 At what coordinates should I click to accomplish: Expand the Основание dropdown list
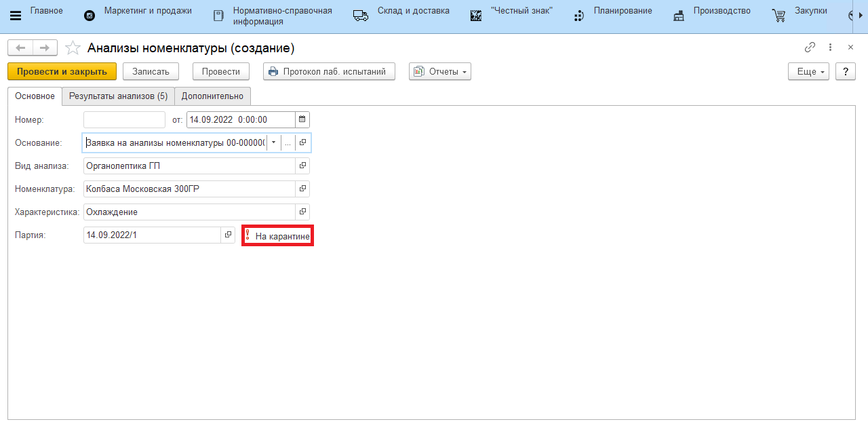click(273, 142)
